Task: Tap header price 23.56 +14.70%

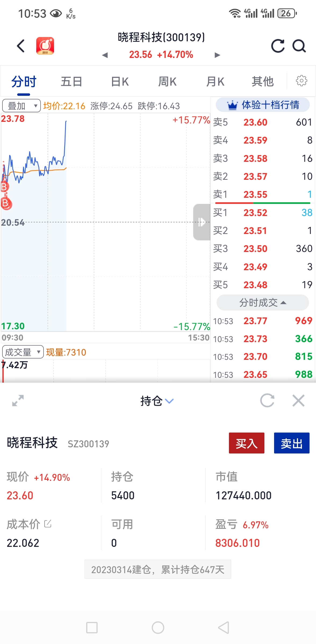Action: (161, 55)
